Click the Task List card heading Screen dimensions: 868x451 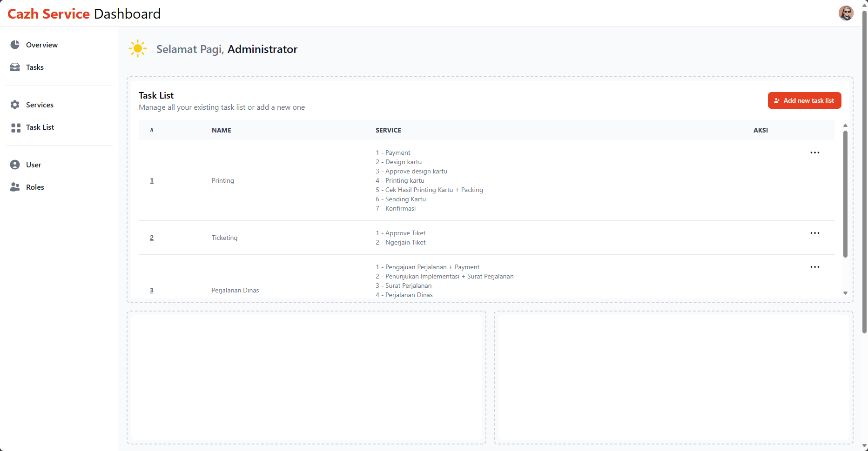tap(156, 95)
